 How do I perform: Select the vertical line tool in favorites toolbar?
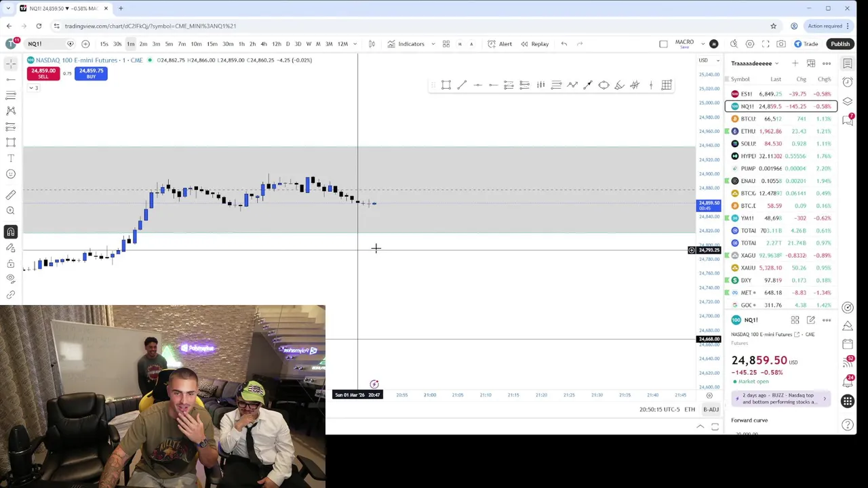(651, 85)
